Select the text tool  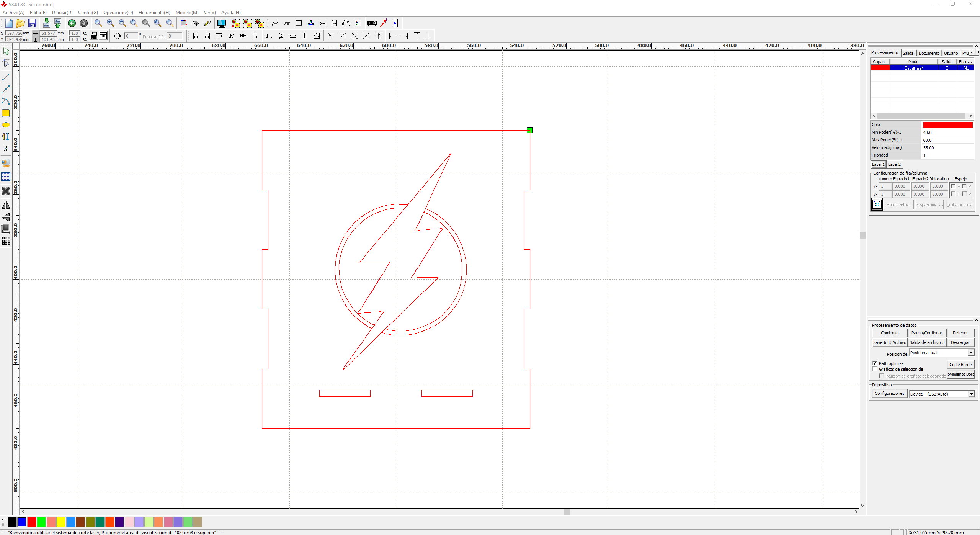(x=6, y=137)
